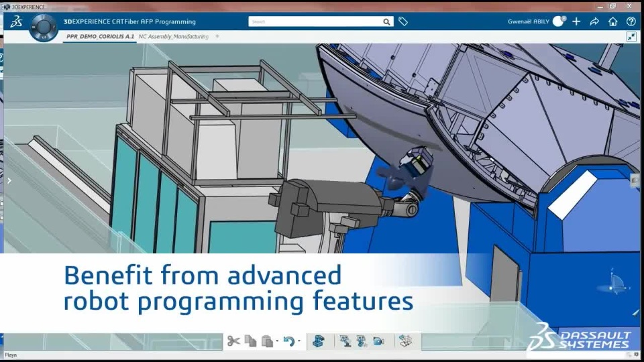Screen dimensions: 644x362
Task: Click the blue video camera icon
Action: 378,341
